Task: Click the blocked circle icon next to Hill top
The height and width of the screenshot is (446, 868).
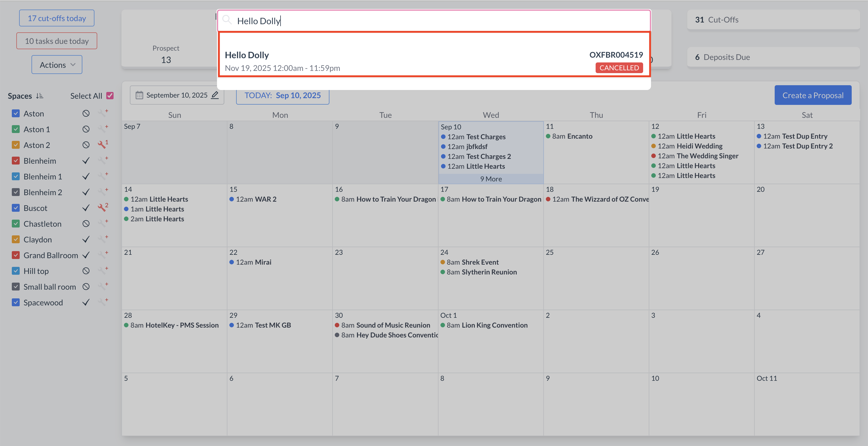Action: pos(86,271)
